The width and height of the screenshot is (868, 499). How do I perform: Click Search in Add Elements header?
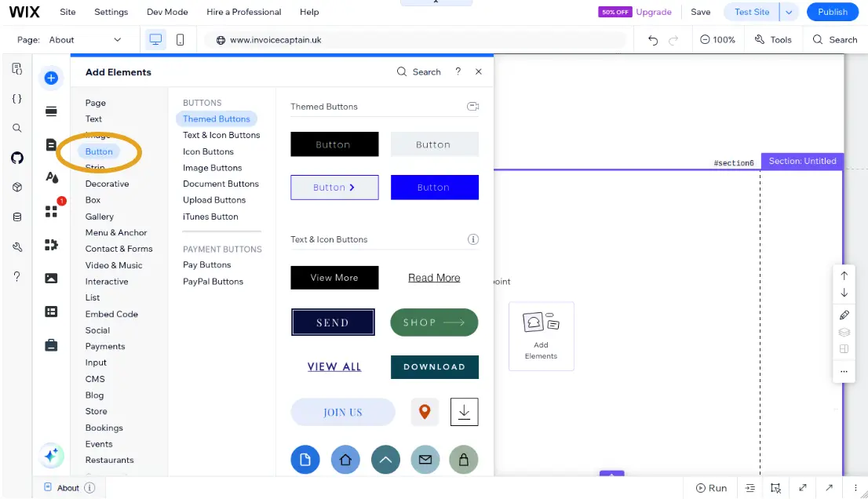[x=418, y=72]
